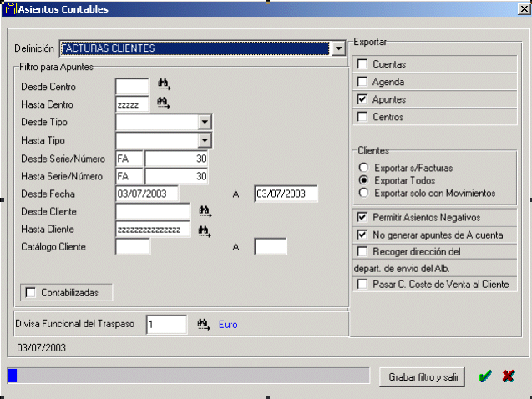Click Desde Número field showing 30
The height and width of the screenshot is (399, 532).
click(176, 159)
